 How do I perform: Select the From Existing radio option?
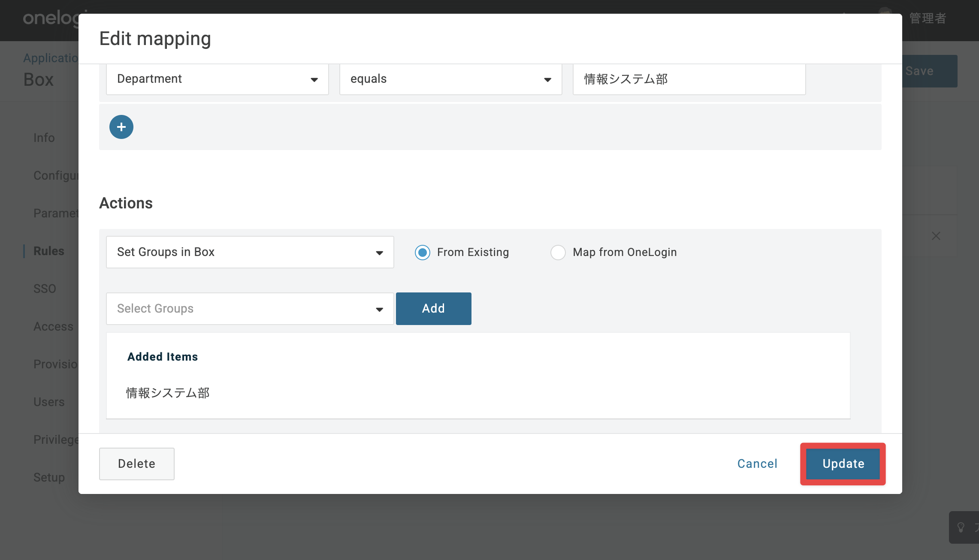click(423, 253)
